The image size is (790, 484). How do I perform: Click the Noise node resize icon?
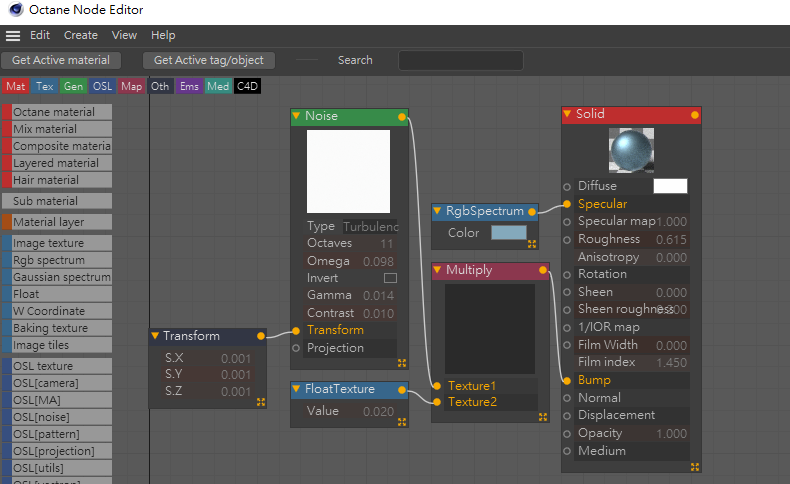coord(402,363)
